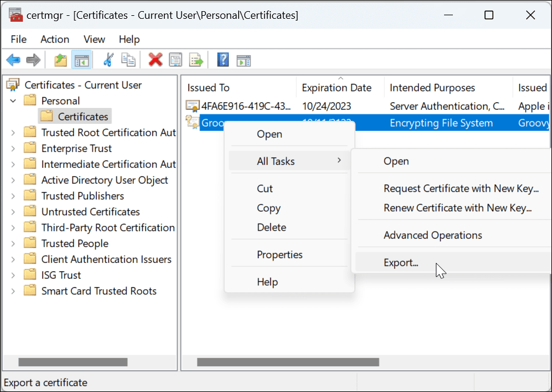Select Renew Certificate with New Key
This screenshot has width=552, height=392.
coord(457,208)
